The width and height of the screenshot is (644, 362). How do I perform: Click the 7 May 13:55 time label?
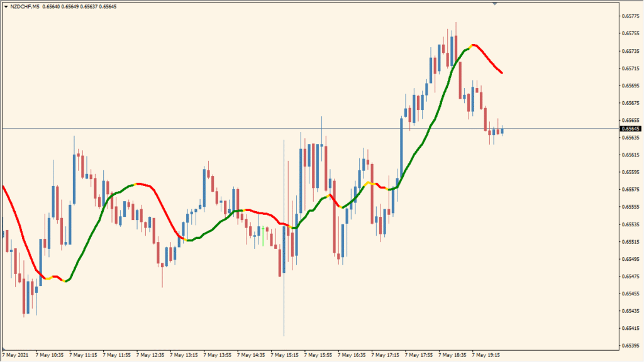217,355
